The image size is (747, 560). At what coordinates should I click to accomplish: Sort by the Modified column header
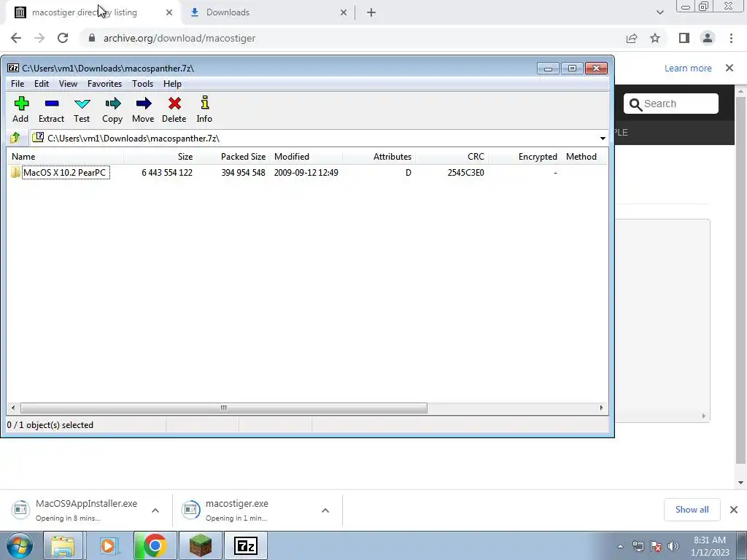306,157
